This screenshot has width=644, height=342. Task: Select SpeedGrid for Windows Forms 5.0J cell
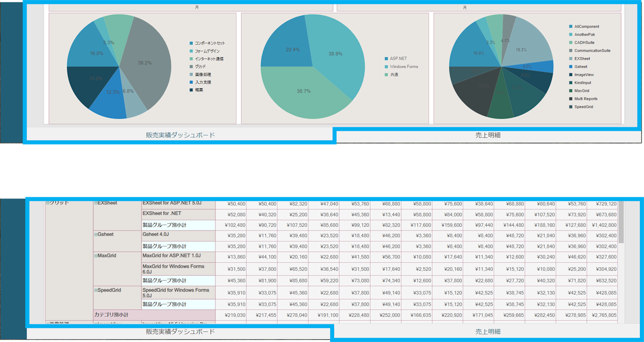pos(178,292)
